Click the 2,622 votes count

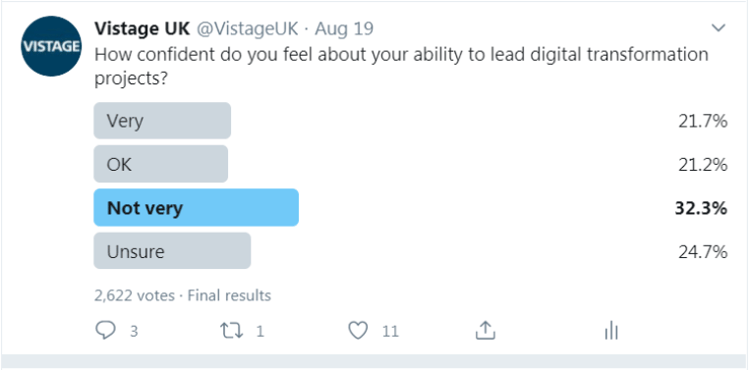(x=134, y=295)
